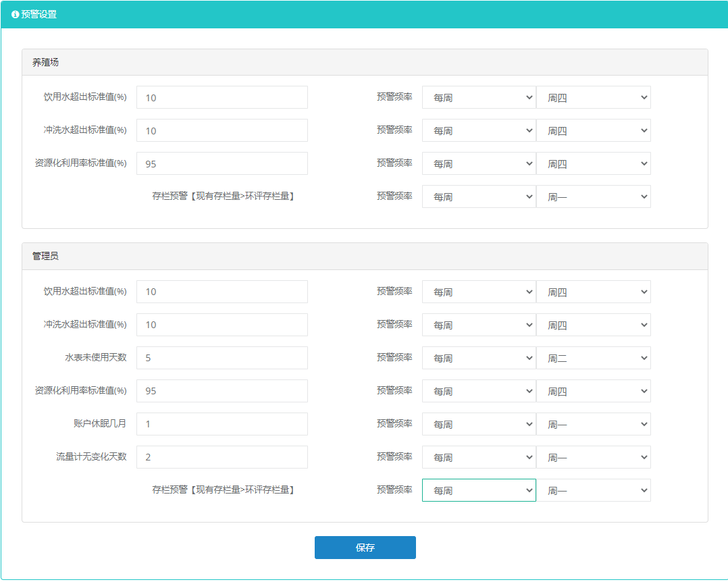Open the 冲洗水 frequency dropdown in 养殖场 section
Image resolution: width=728 pixels, height=582 pixels.
pyautogui.click(x=479, y=130)
